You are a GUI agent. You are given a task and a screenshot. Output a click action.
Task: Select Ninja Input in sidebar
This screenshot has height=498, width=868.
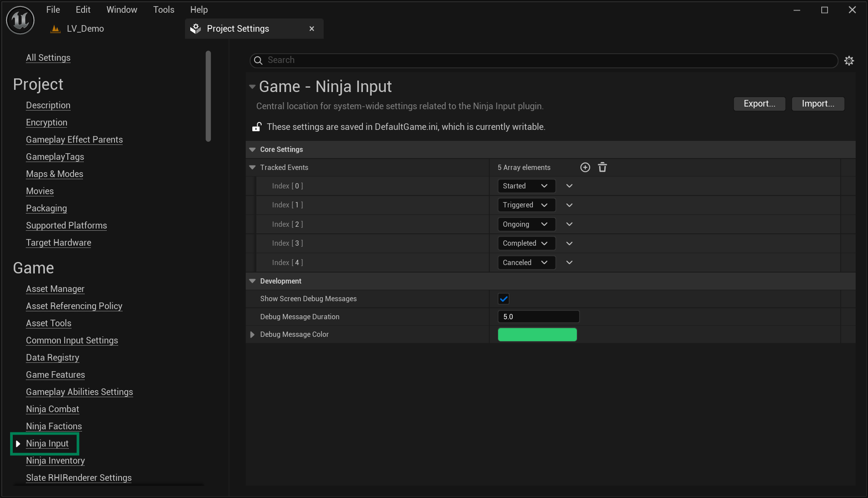click(x=47, y=443)
